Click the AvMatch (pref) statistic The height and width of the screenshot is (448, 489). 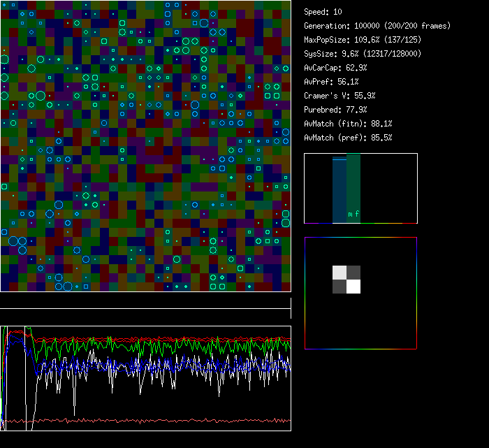coord(348,138)
